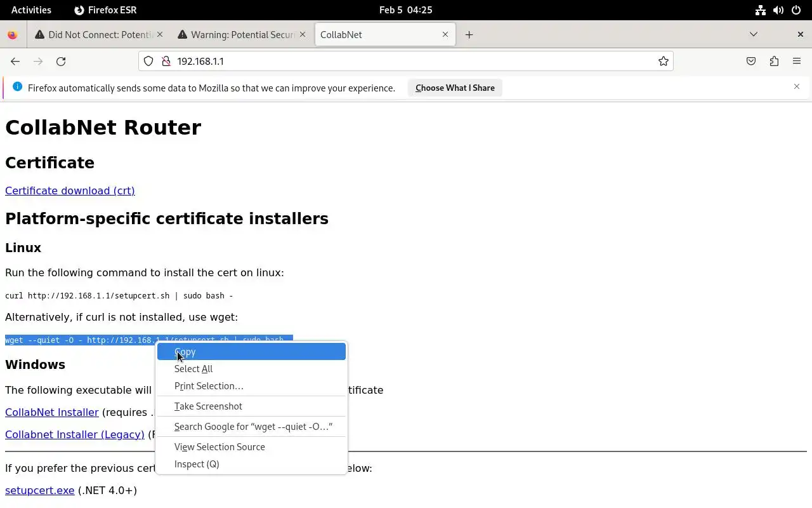
Task: Open View Selection Source menu entry
Action: click(x=251, y=447)
